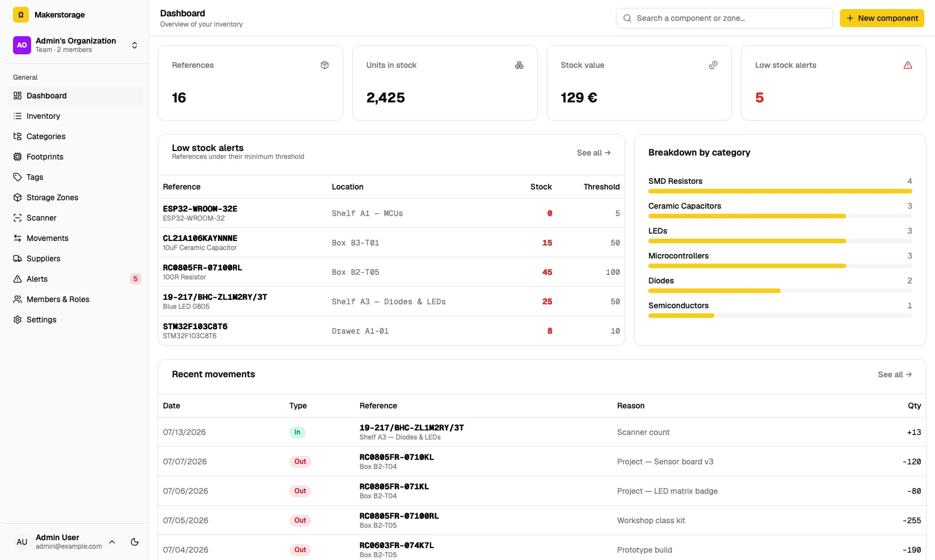Click the Storage Zones box icon
The height and width of the screenshot is (560, 935).
click(x=18, y=197)
